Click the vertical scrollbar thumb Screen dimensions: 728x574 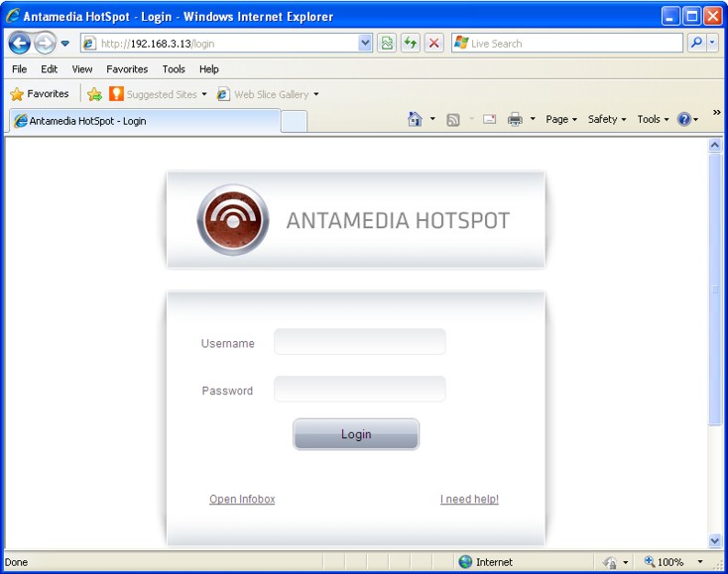click(x=714, y=288)
